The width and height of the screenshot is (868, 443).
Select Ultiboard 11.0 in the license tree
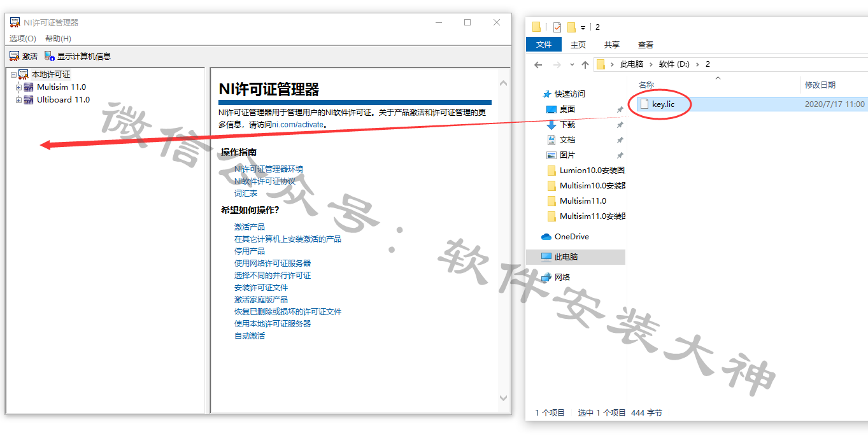63,100
